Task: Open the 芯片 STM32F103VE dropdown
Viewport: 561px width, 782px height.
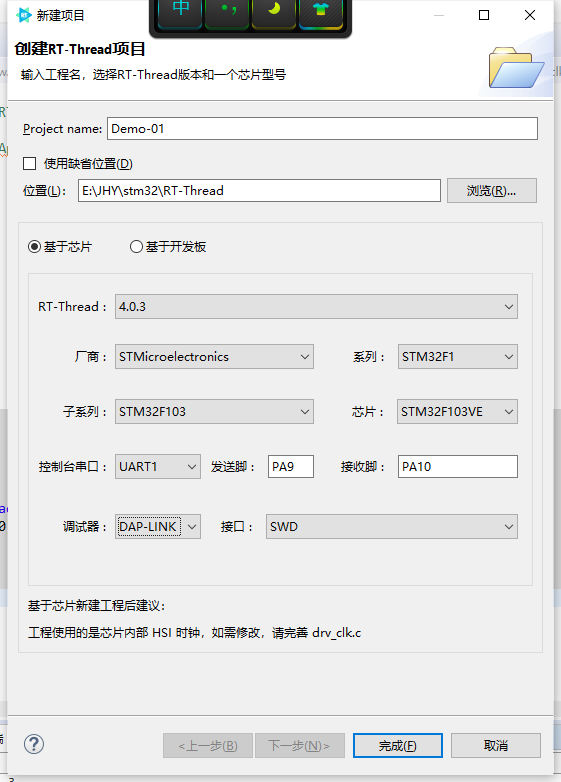Action: click(457, 411)
